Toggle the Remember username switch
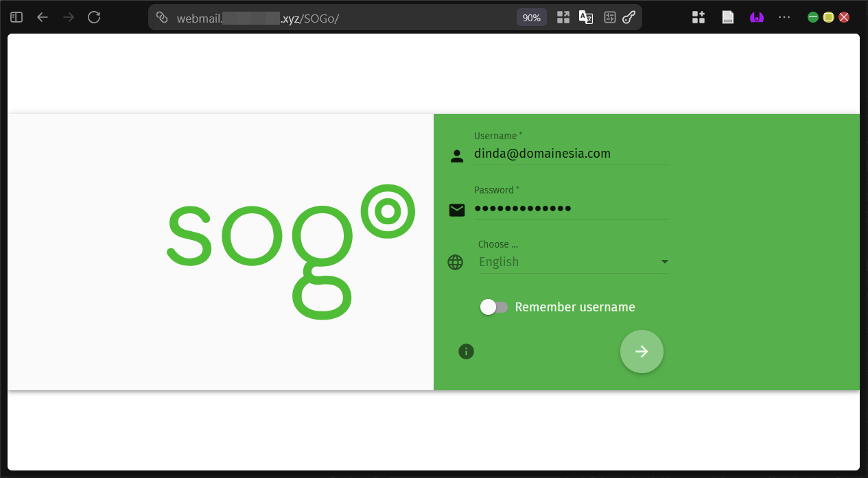868x478 pixels. (494, 307)
